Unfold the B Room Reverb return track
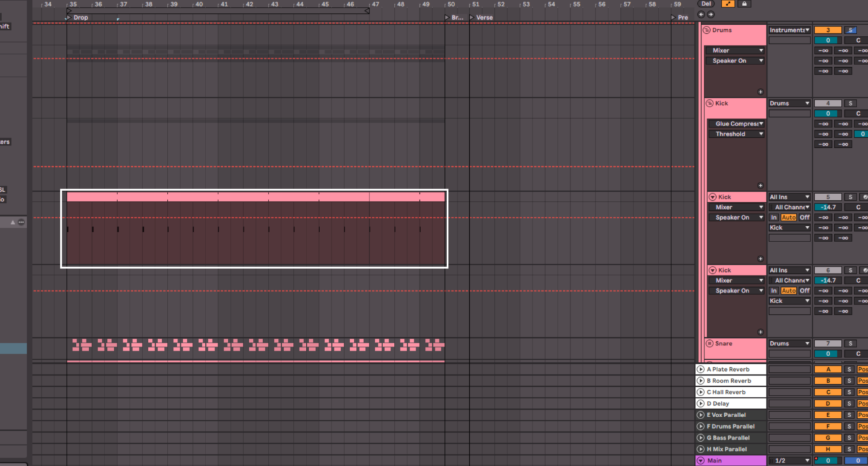Viewport: 868px width, 466px height. click(701, 381)
